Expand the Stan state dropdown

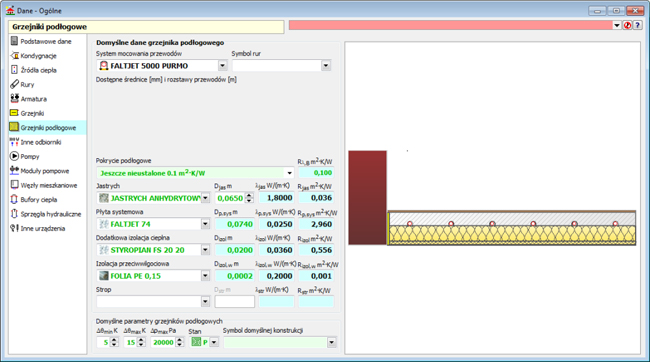click(x=214, y=342)
